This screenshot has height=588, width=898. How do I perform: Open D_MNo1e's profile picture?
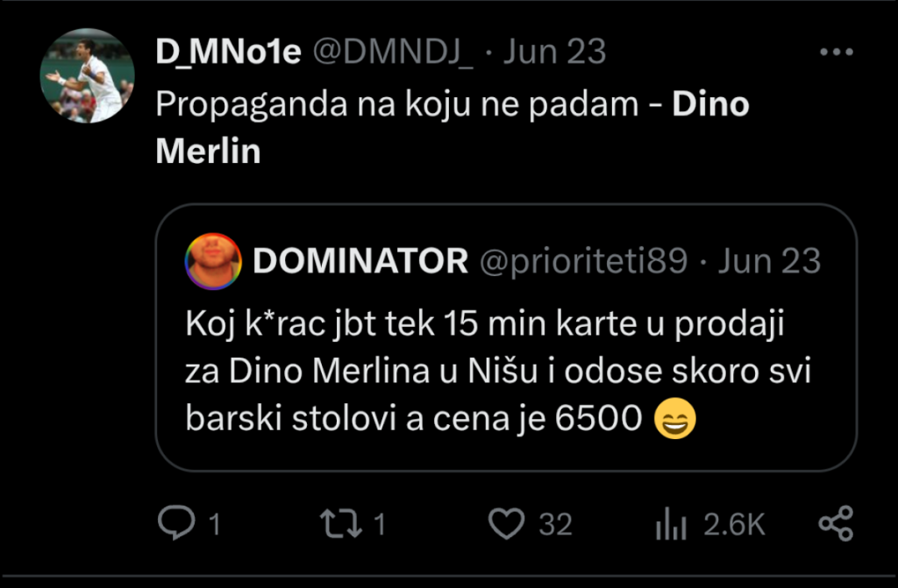coord(88,75)
